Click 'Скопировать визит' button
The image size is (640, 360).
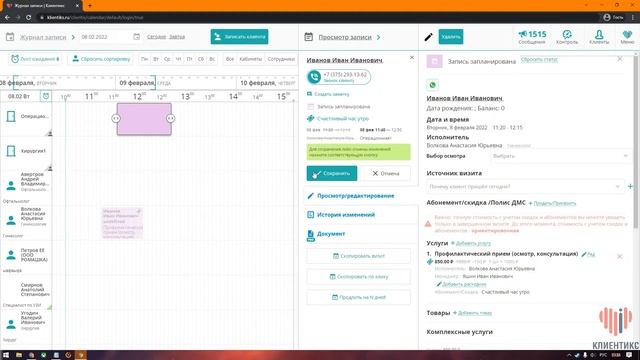358,256
